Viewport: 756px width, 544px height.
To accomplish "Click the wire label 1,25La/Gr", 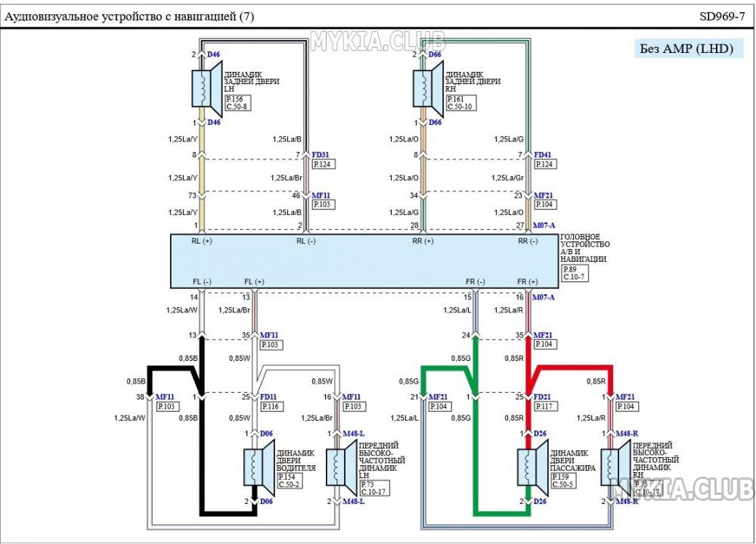I will (507, 178).
